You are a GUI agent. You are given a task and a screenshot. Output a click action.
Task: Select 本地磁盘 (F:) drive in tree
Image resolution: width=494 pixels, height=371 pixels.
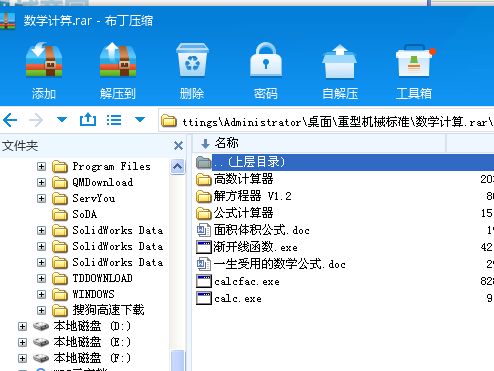(92, 358)
